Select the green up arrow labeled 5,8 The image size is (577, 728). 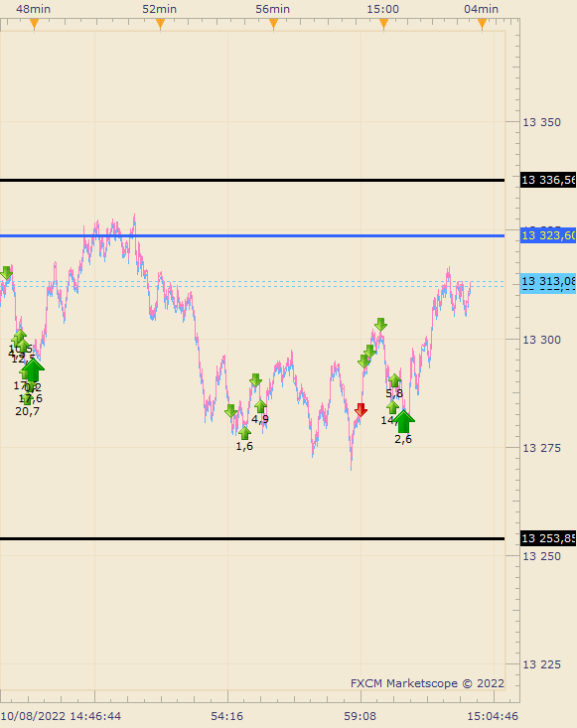394,380
